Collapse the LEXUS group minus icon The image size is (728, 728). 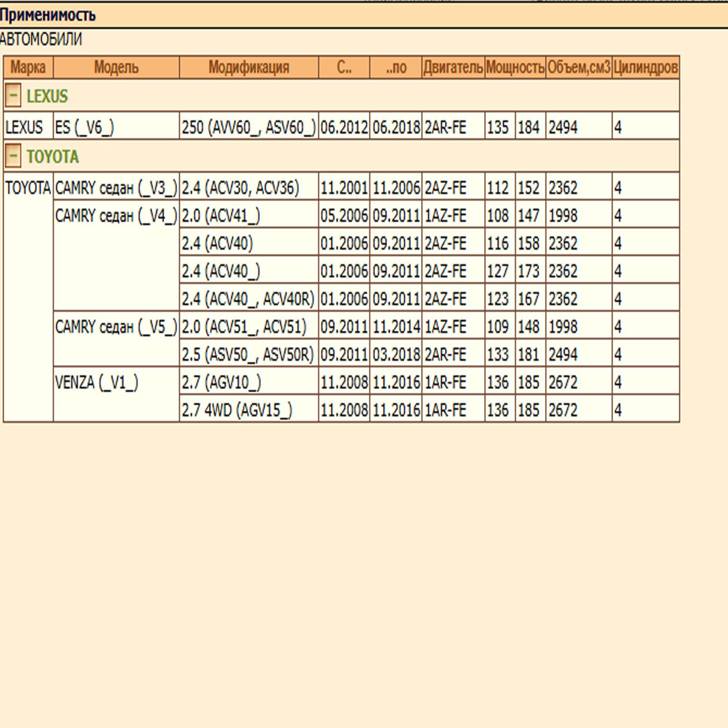13,96
